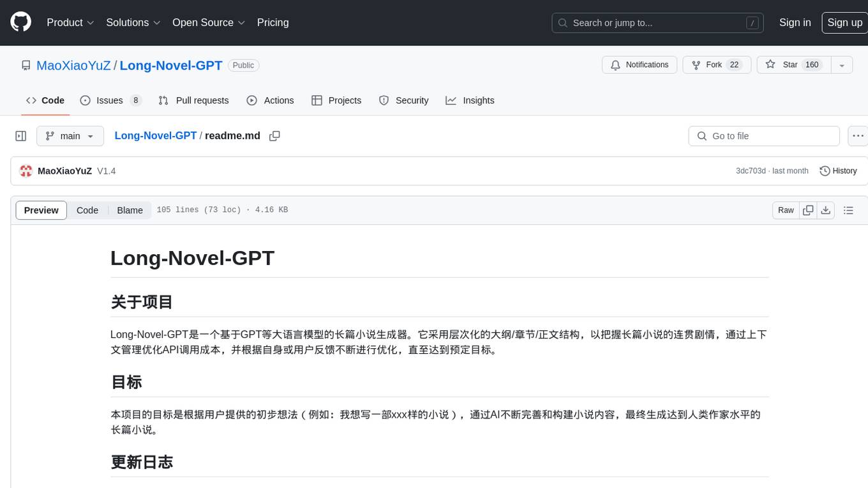Viewport: 868px width, 488px height.
Task: Open the V1.4 commit message
Action: pos(106,171)
